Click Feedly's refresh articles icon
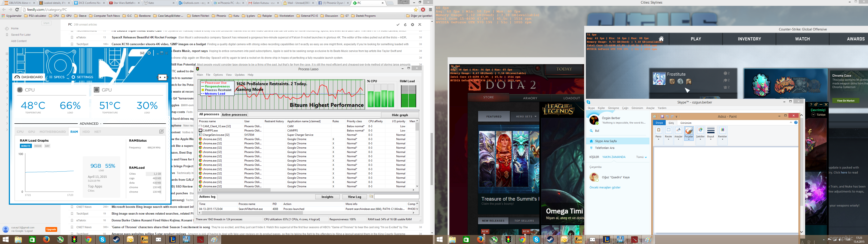Viewport: 868px width, 244px height. tap(405, 25)
